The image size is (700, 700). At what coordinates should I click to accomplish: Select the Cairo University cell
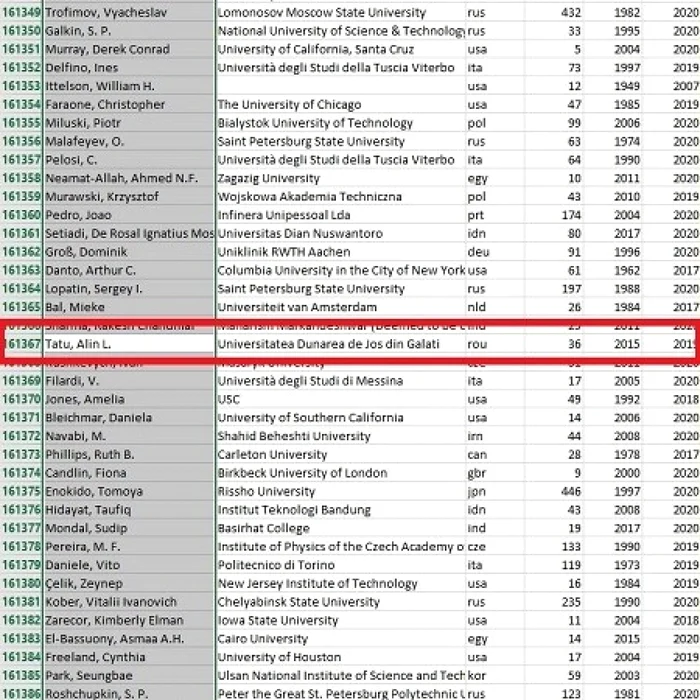coord(341,638)
